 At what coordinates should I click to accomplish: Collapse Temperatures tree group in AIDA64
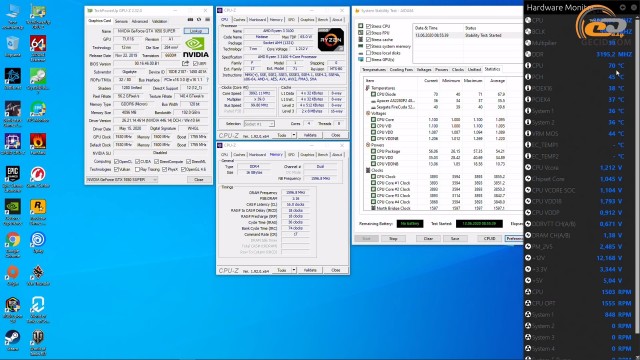click(x=367, y=88)
